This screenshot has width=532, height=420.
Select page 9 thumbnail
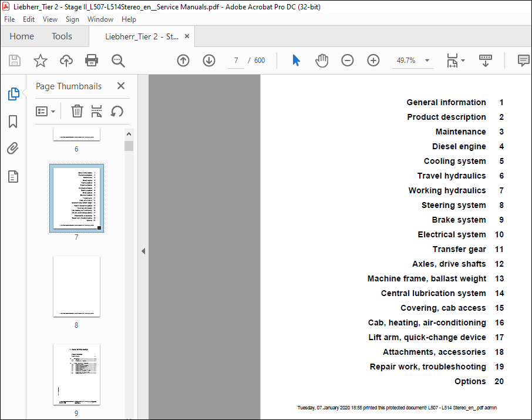tap(77, 375)
